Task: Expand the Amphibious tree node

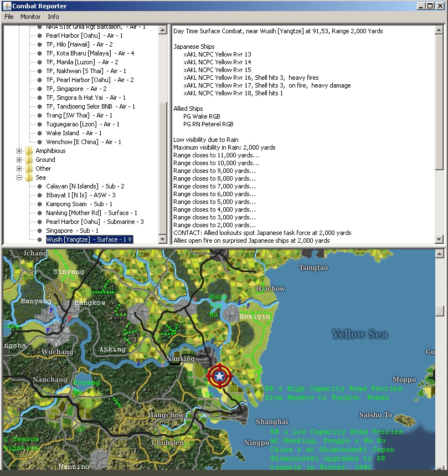Action: 19,151
